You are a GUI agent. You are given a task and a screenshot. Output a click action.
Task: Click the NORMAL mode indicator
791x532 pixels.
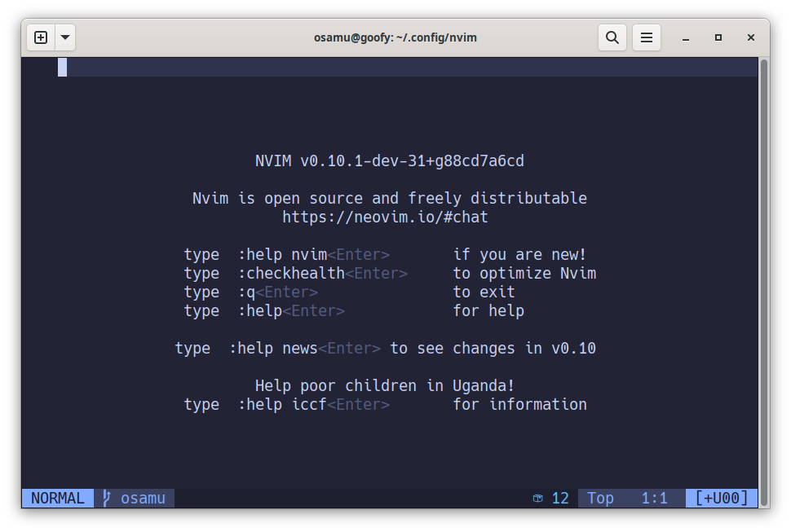tap(57, 498)
